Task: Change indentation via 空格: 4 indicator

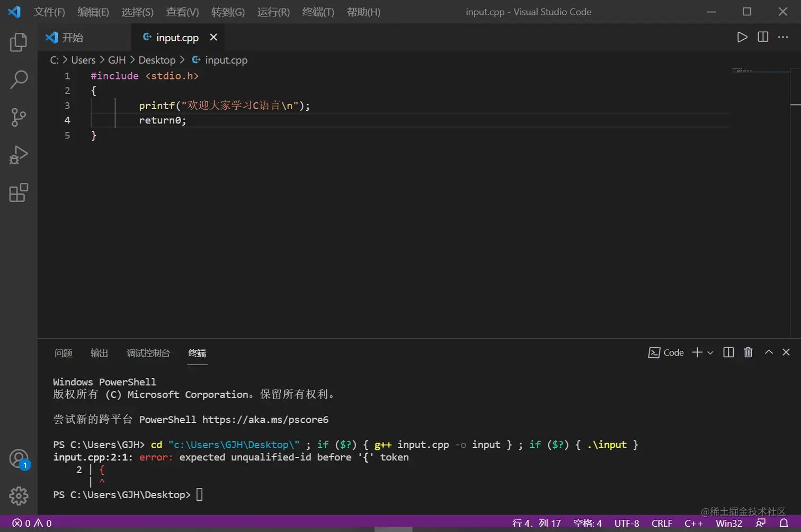Action: coord(588,523)
